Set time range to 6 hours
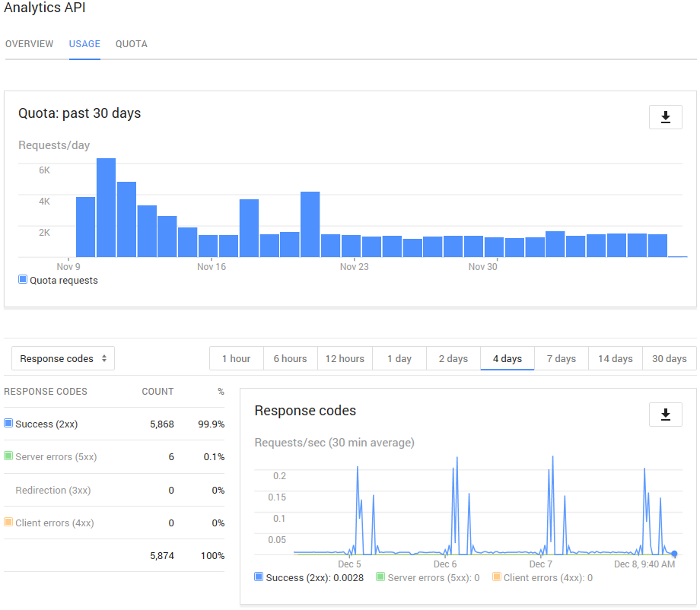The width and height of the screenshot is (700, 610). pyautogui.click(x=290, y=358)
